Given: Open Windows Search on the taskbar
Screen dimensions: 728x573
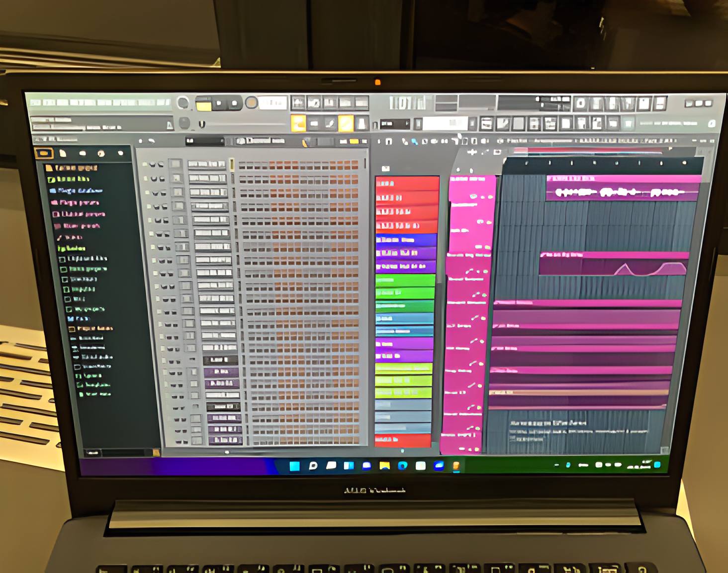Looking at the screenshot, I should (x=313, y=466).
